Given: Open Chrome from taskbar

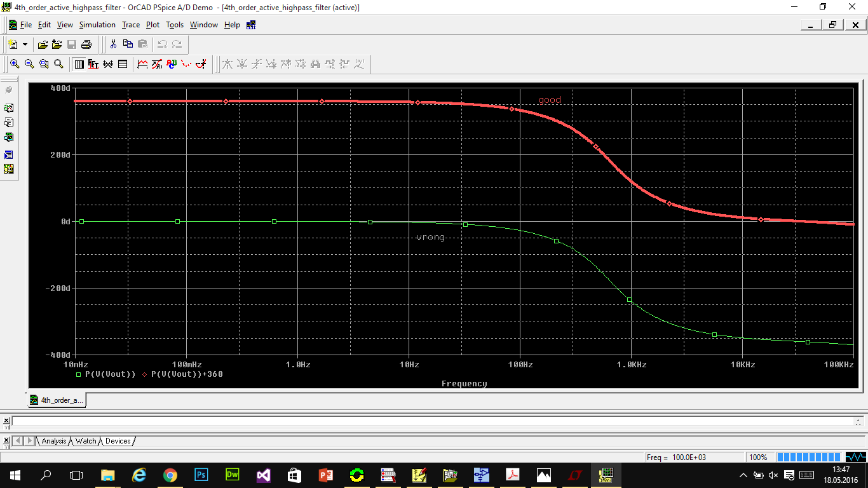Looking at the screenshot, I should 170,475.
